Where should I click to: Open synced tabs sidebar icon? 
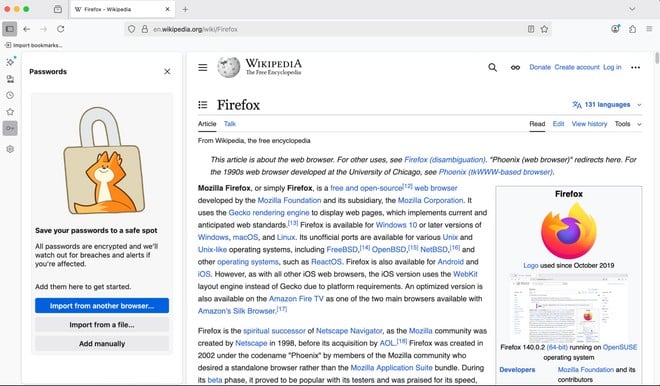[x=10, y=79]
